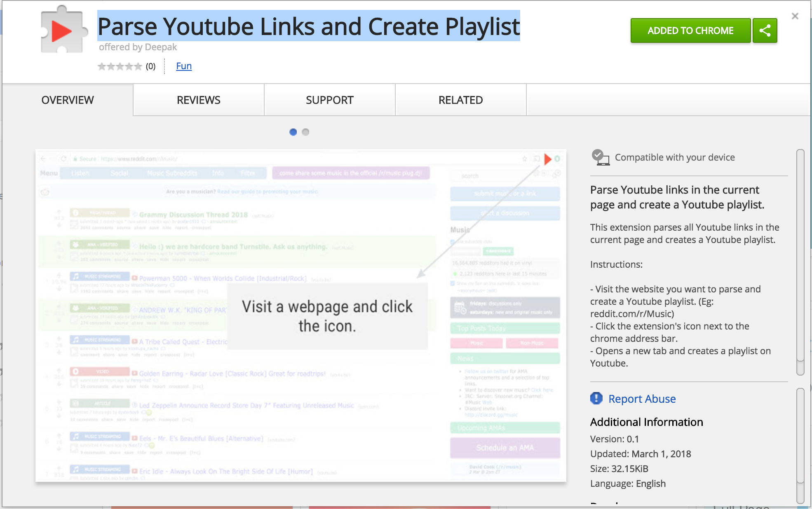Click the 'Additional Information' heading
The image size is (812, 509).
click(647, 422)
